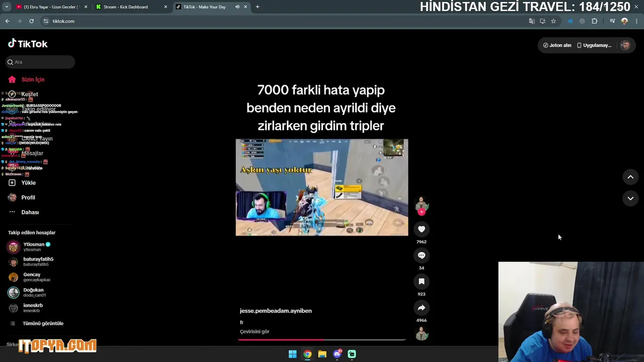Open Discord from the taskbar

tap(337, 354)
